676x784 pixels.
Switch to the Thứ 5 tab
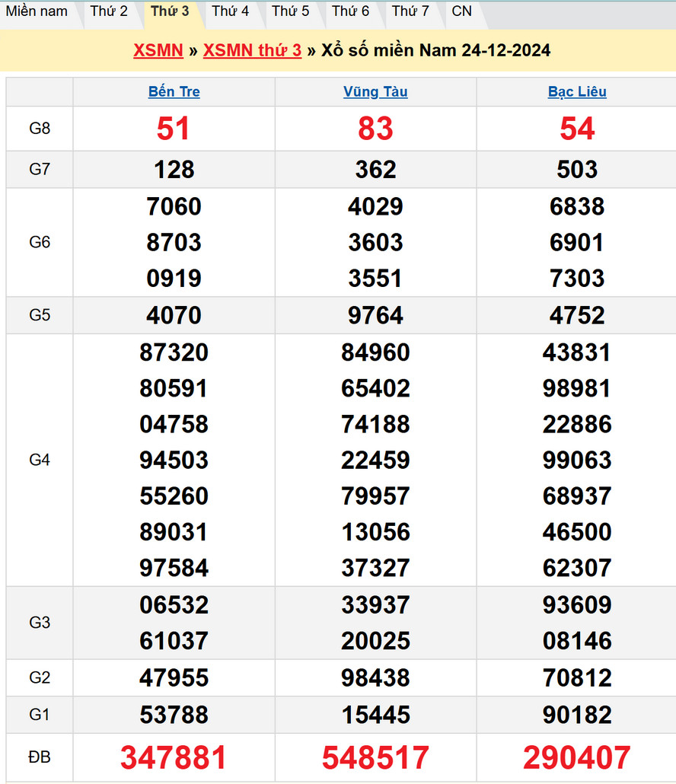tap(290, 11)
